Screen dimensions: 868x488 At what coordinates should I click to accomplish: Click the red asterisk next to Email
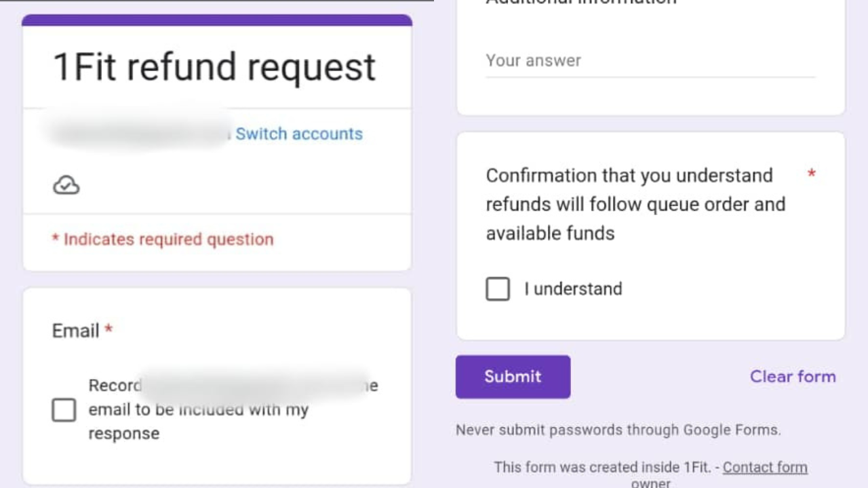(x=108, y=330)
